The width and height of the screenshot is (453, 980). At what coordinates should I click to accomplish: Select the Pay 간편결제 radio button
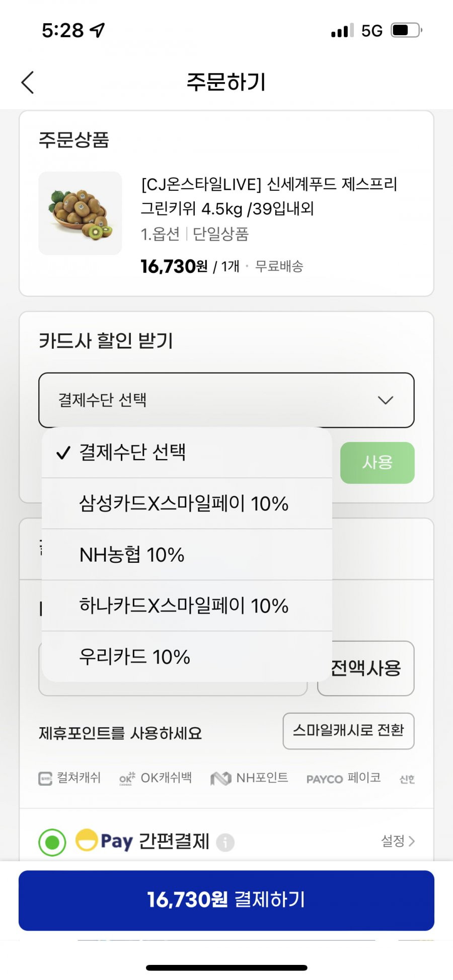[52, 842]
